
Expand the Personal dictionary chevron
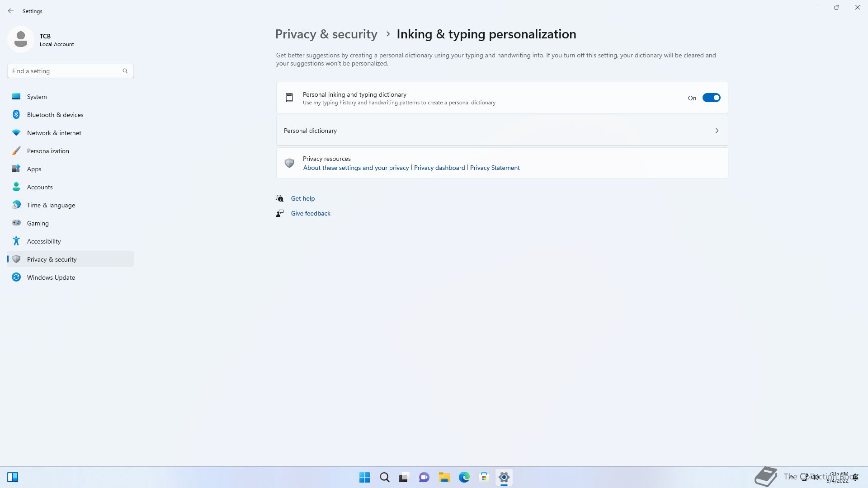(717, 131)
